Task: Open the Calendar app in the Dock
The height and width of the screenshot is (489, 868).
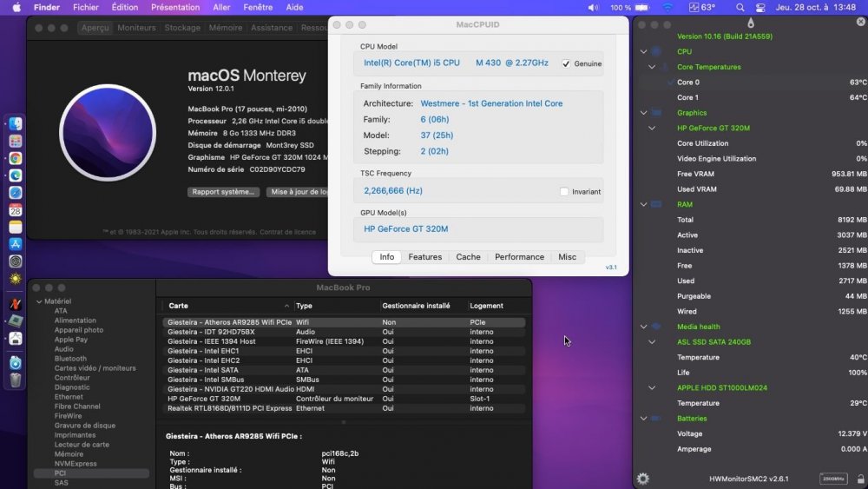Action: pyautogui.click(x=16, y=210)
